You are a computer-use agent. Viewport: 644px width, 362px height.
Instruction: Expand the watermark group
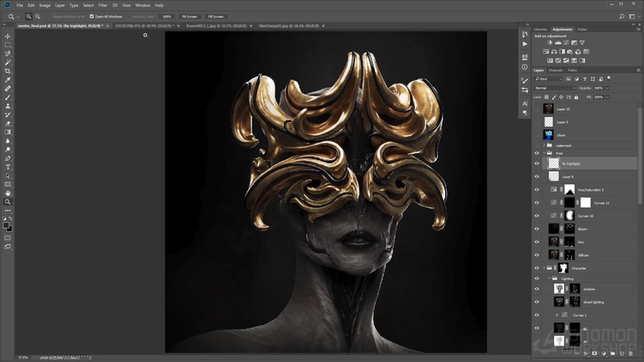click(x=545, y=146)
